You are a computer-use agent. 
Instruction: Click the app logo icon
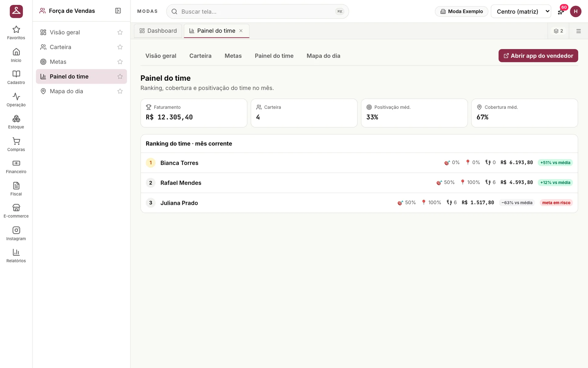16,11
